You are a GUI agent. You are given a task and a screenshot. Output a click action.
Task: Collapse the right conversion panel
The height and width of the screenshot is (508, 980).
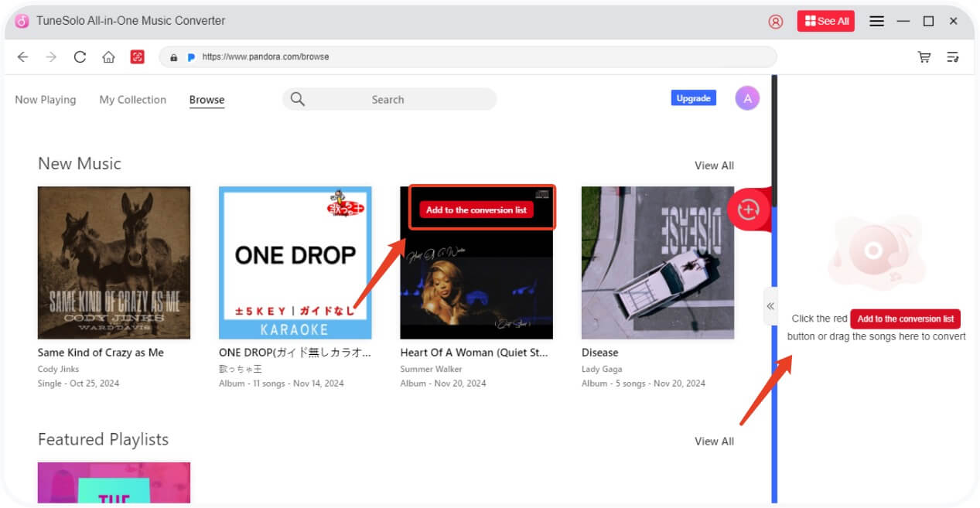pos(770,306)
